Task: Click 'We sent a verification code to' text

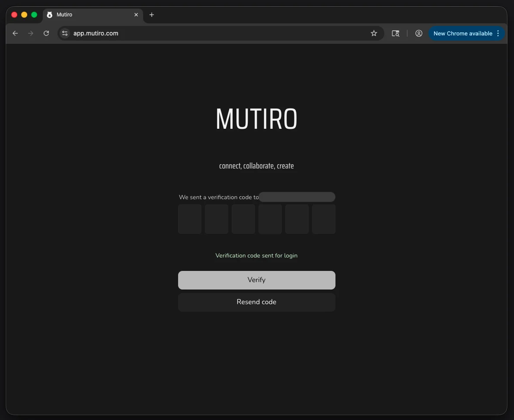Action: click(219, 197)
